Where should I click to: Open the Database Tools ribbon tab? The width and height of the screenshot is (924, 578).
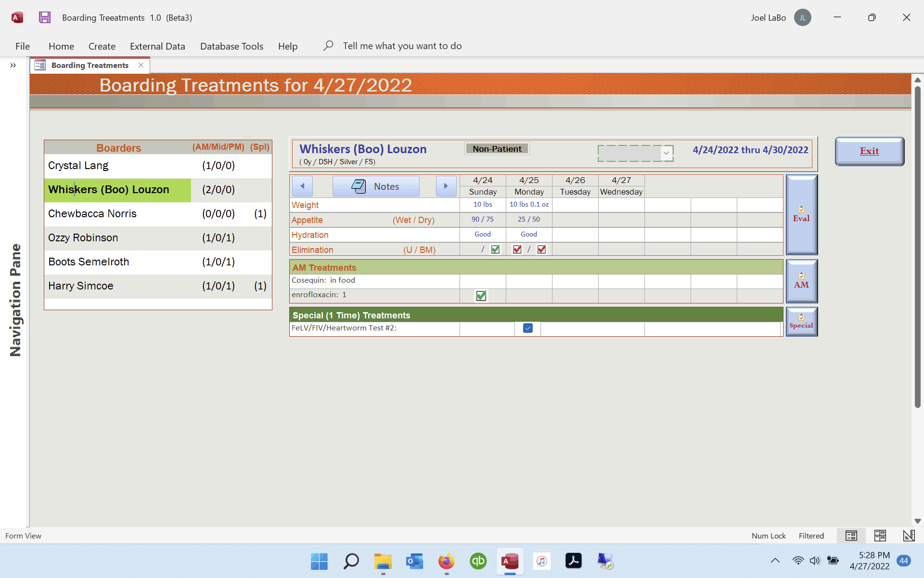point(231,46)
